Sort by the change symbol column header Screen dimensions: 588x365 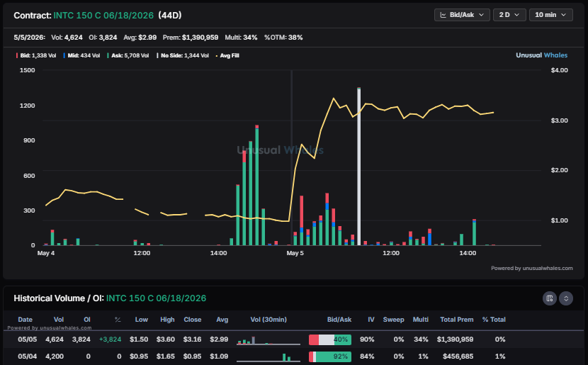pyautogui.click(x=118, y=320)
